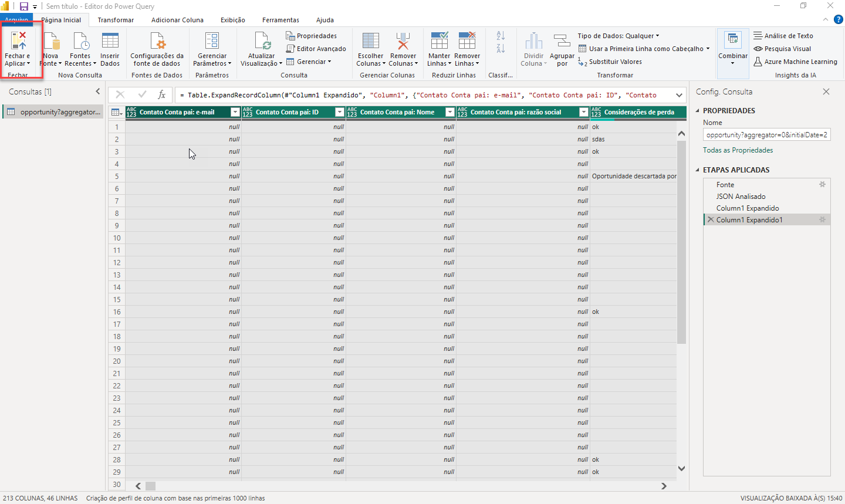Open Azure Machine Learning

795,62
